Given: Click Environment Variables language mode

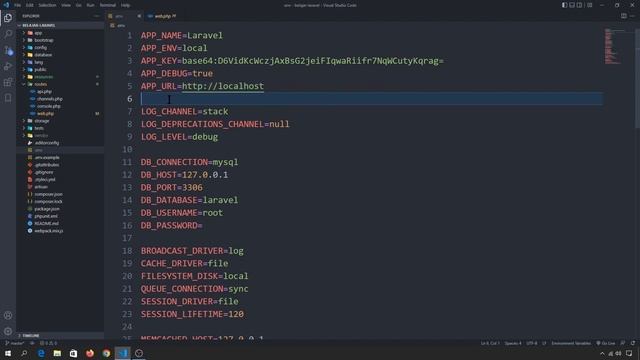Looking at the screenshot, I should point(571,343).
